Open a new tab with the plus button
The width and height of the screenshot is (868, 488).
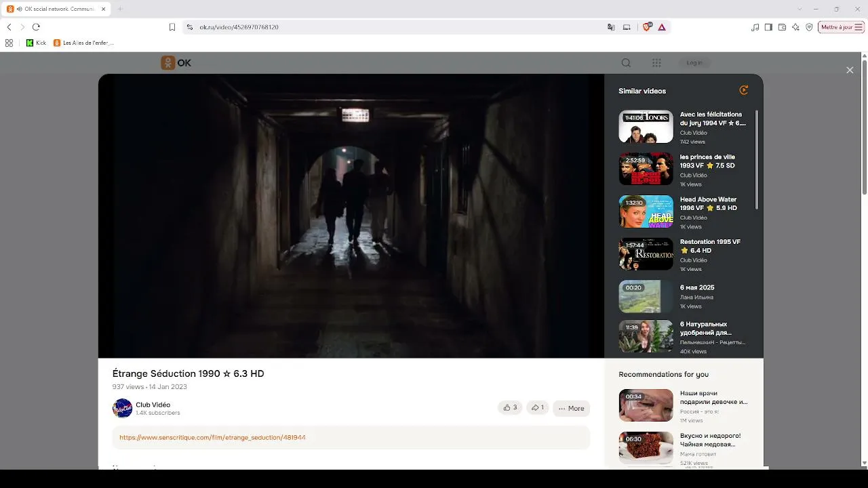(120, 9)
